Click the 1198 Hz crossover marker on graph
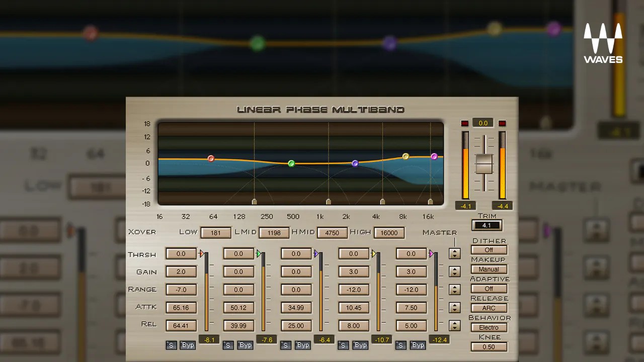Image resolution: width=644 pixels, height=362 pixels. [329, 202]
